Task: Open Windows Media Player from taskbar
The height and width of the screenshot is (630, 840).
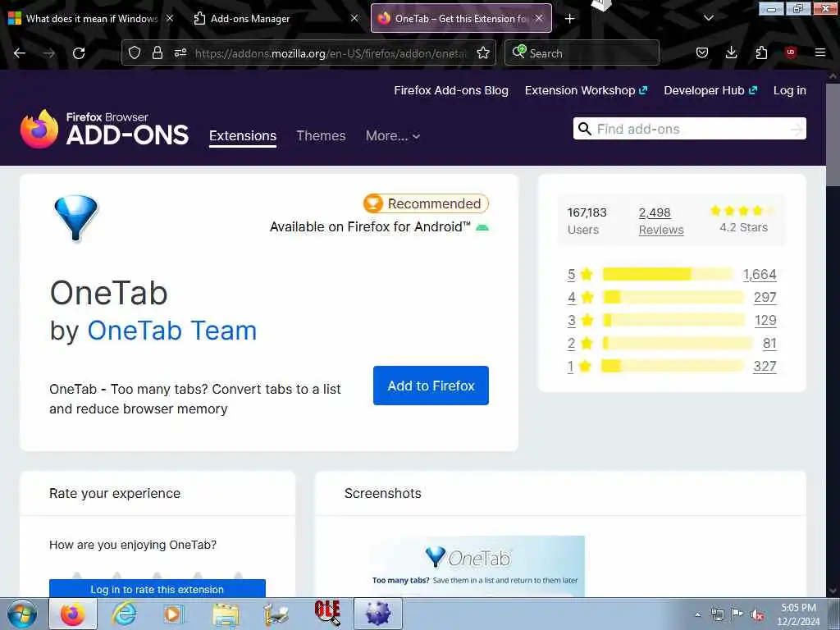Action: click(x=173, y=614)
